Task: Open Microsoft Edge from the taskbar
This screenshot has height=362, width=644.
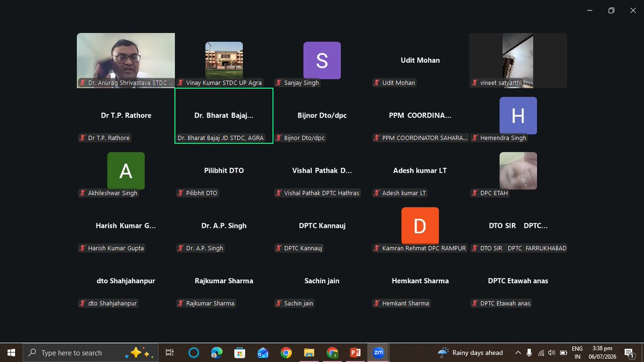Action: tap(217, 352)
